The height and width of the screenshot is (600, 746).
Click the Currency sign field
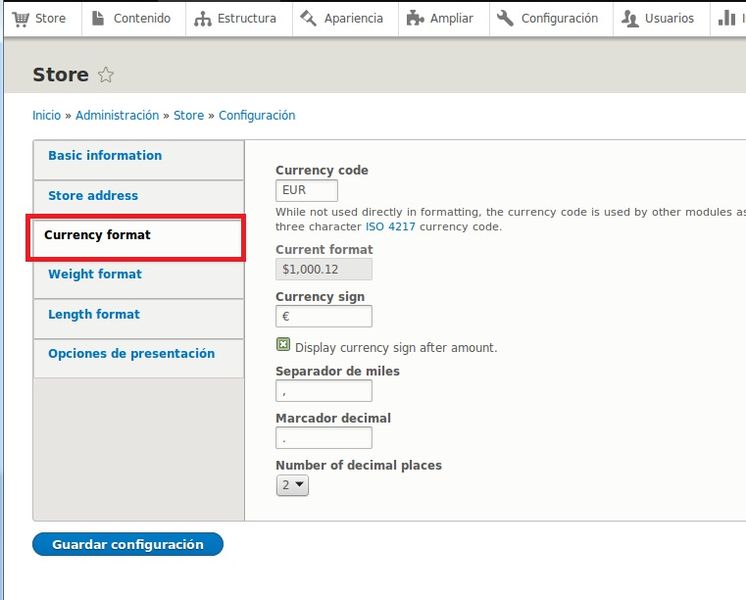point(324,316)
